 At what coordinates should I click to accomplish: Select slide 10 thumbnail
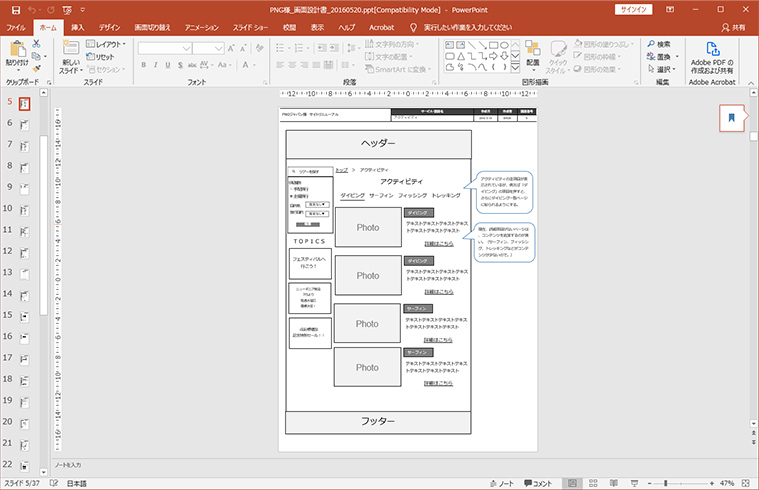(24, 210)
